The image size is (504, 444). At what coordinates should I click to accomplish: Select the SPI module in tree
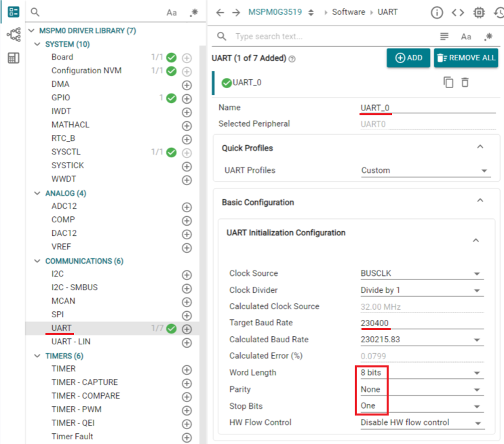pos(58,315)
